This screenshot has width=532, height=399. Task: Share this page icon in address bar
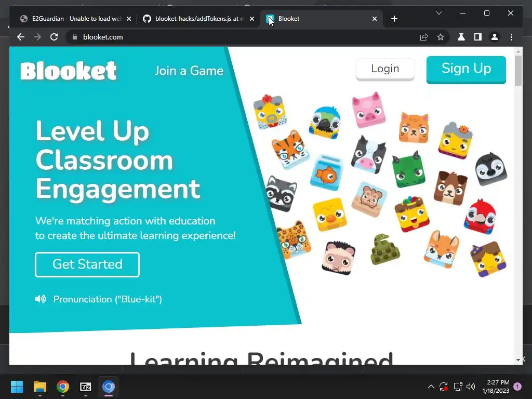point(424,37)
